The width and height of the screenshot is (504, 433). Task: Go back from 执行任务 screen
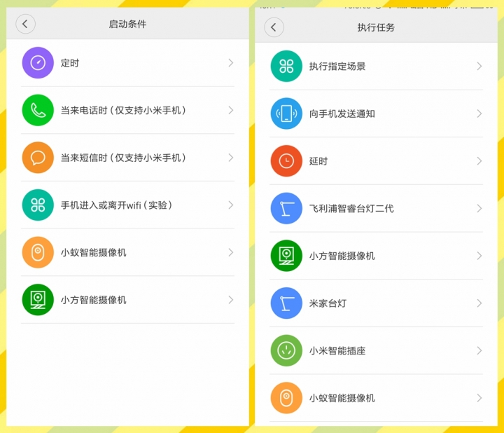coord(273,27)
